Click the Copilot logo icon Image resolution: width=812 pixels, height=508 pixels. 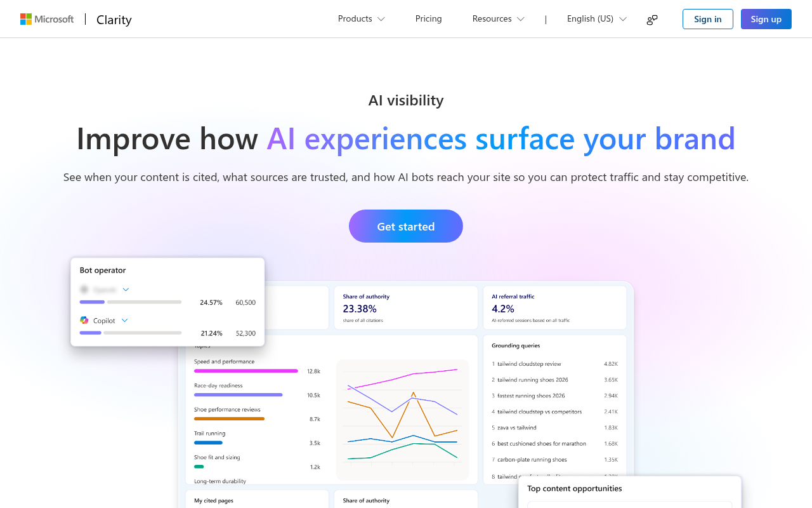click(x=84, y=321)
